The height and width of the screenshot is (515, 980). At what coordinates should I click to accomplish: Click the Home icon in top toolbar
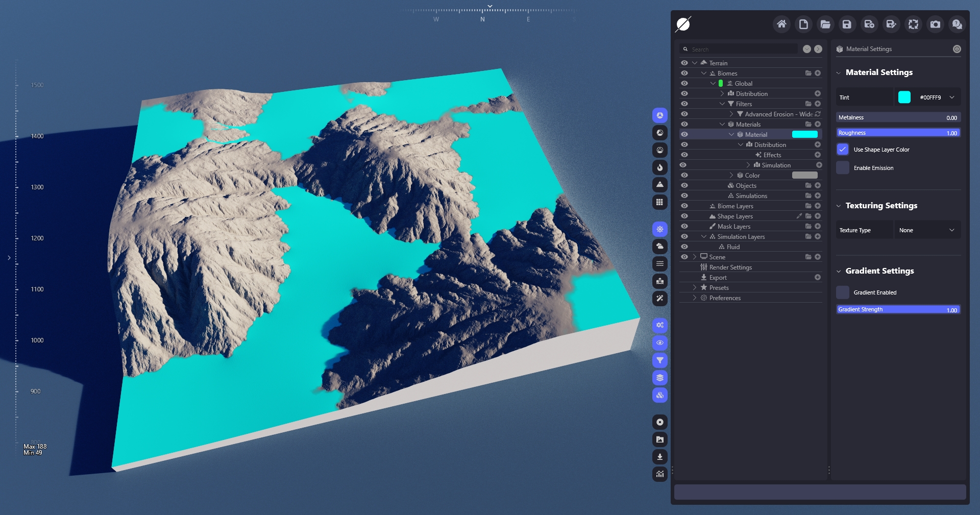[781, 24]
